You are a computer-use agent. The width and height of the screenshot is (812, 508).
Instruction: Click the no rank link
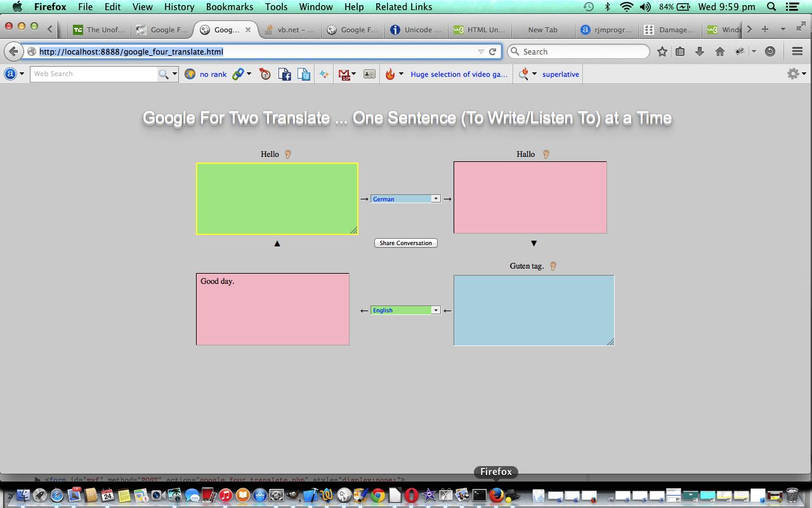pos(213,74)
